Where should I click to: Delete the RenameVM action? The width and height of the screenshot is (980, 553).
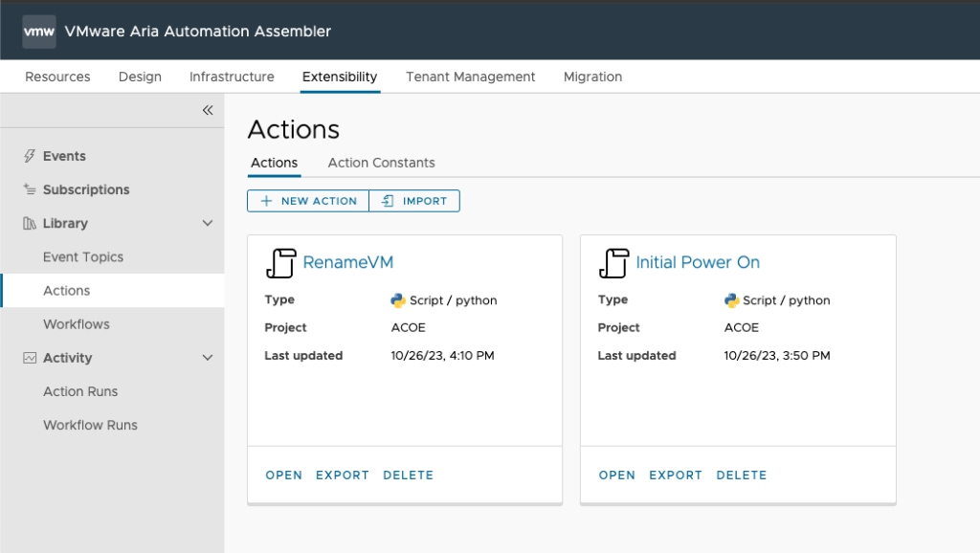tap(409, 475)
